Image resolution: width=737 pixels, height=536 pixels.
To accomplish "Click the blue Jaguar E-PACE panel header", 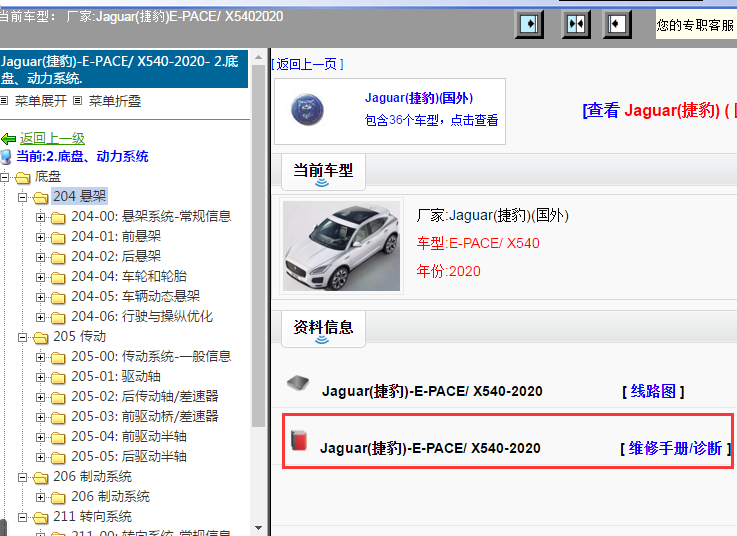I will pyautogui.click(x=124, y=69).
